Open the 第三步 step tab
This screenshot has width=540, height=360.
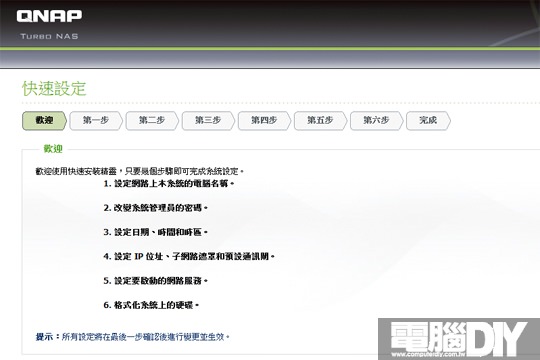[x=208, y=121]
